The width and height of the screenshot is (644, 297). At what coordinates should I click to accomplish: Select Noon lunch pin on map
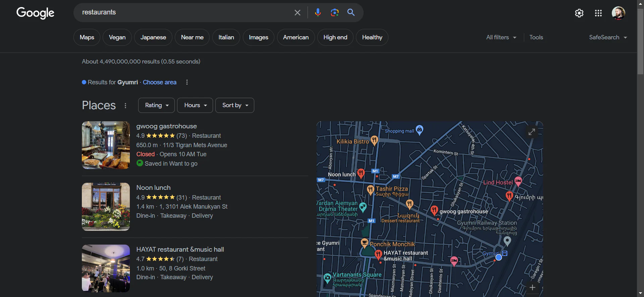(x=361, y=173)
